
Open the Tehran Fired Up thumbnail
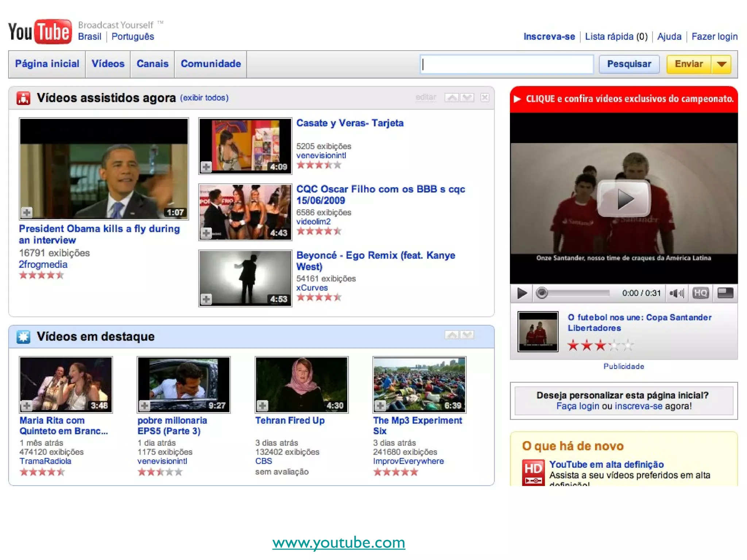coord(302,385)
